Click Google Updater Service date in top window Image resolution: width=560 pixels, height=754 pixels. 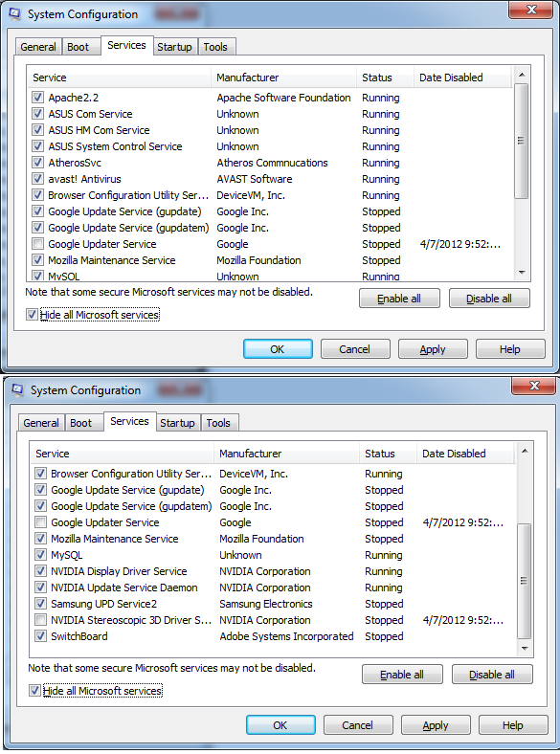point(460,244)
